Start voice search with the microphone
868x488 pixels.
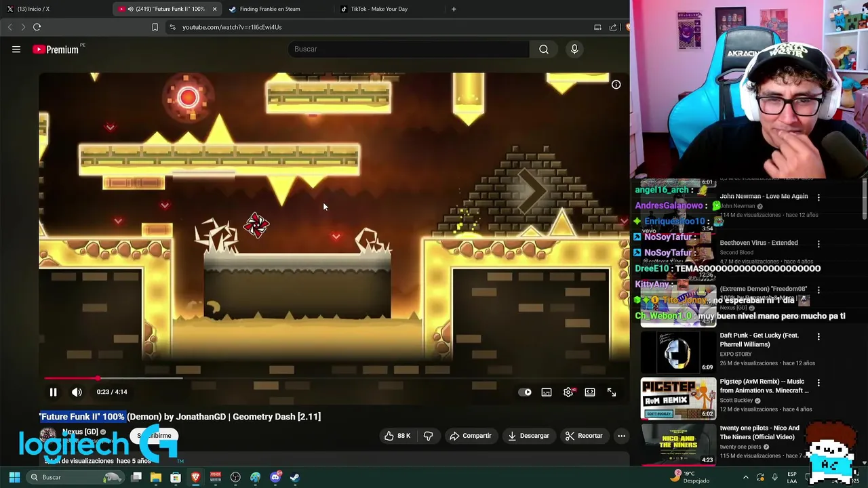[x=574, y=49]
